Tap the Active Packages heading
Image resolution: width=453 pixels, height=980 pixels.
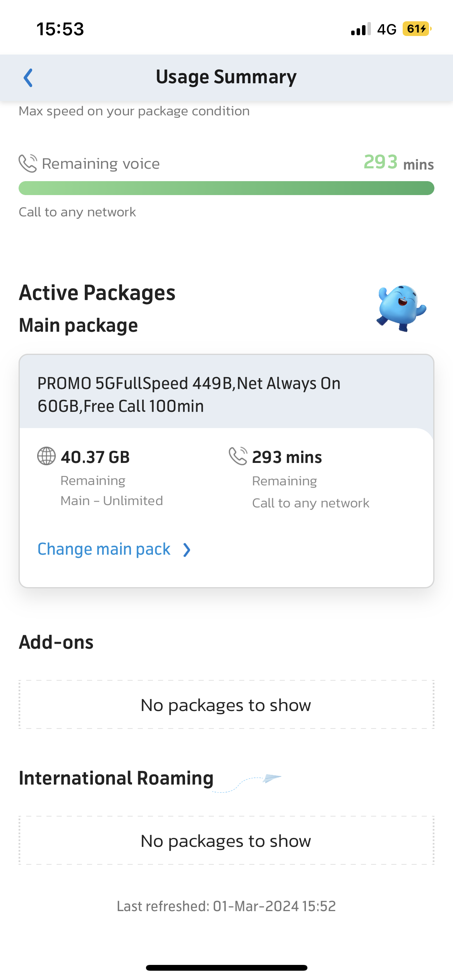pos(97,293)
